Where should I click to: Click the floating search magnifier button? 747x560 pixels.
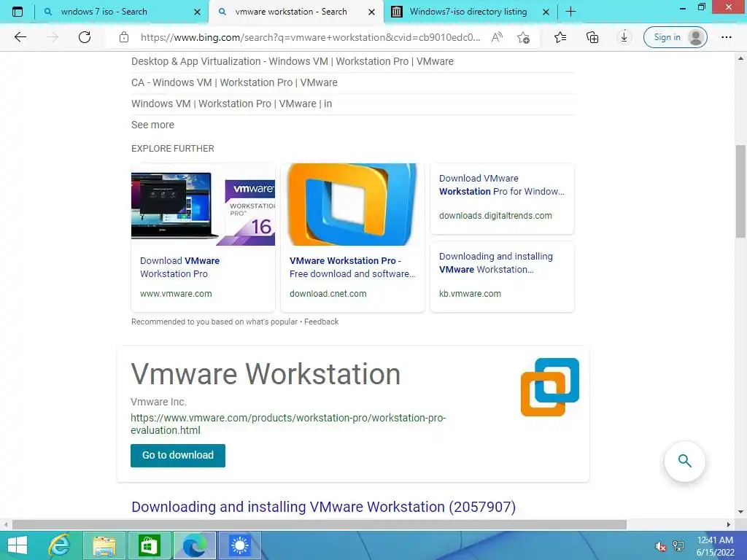click(684, 461)
